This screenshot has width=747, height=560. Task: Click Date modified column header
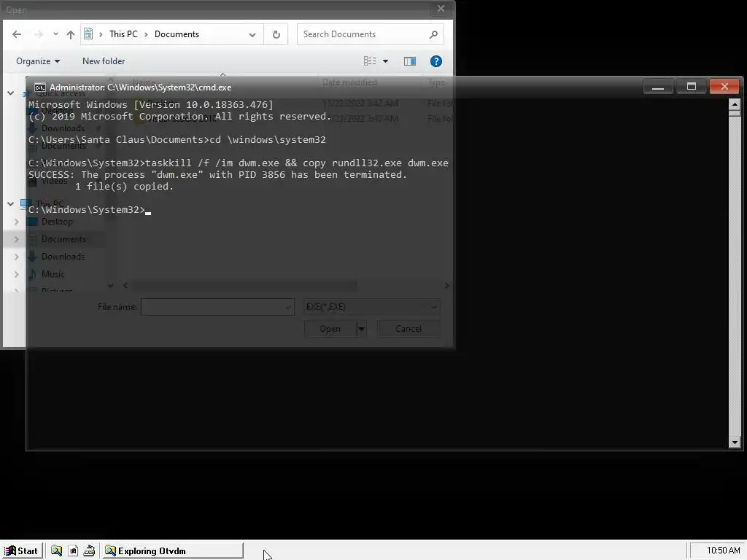pos(349,82)
